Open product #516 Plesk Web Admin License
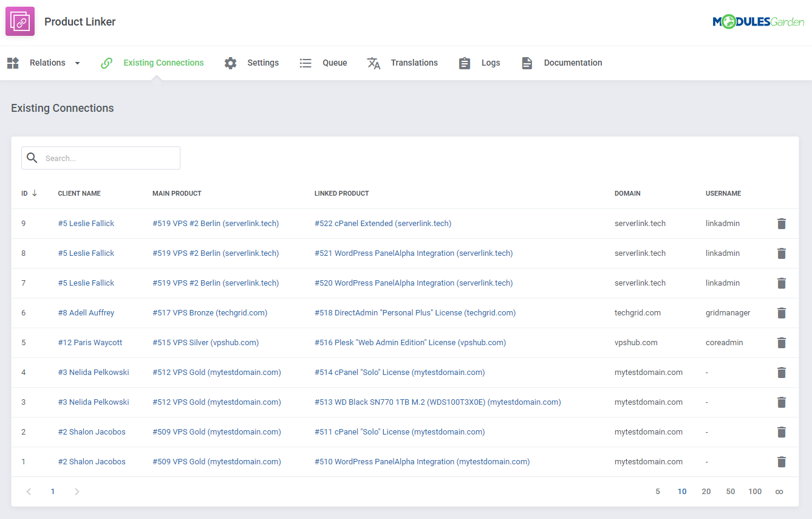This screenshot has height=519, width=812. [410, 342]
